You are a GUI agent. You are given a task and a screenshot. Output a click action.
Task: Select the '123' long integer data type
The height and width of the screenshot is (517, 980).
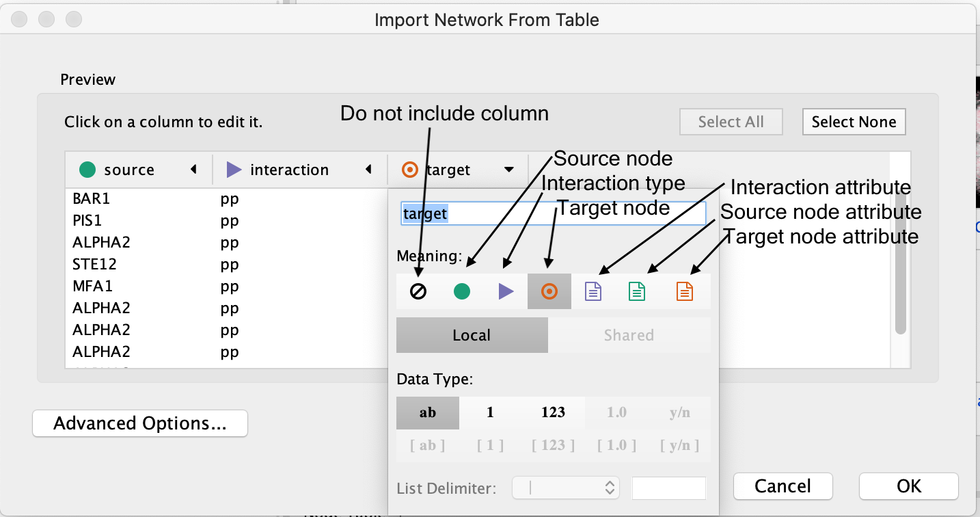pyautogui.click(x=553, y=412)
